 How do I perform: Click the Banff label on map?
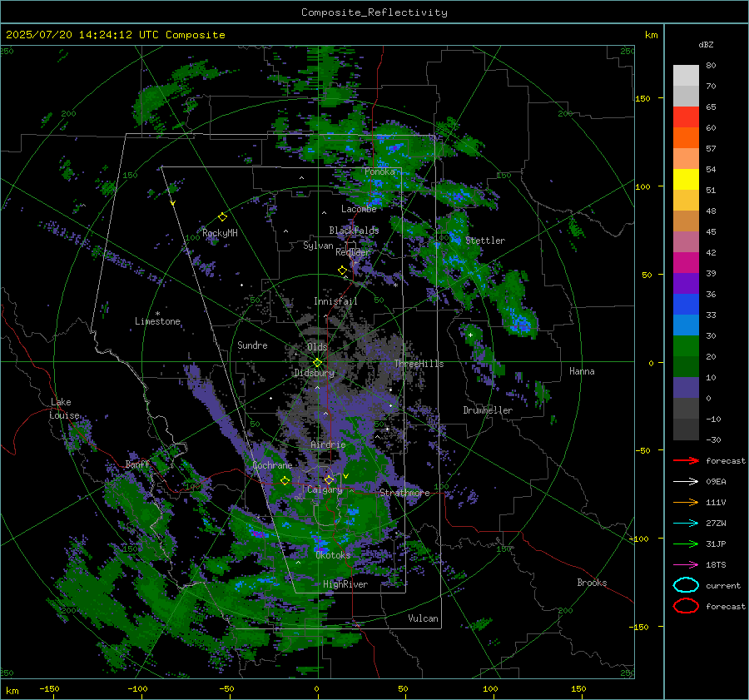click(x=137, y=464)
